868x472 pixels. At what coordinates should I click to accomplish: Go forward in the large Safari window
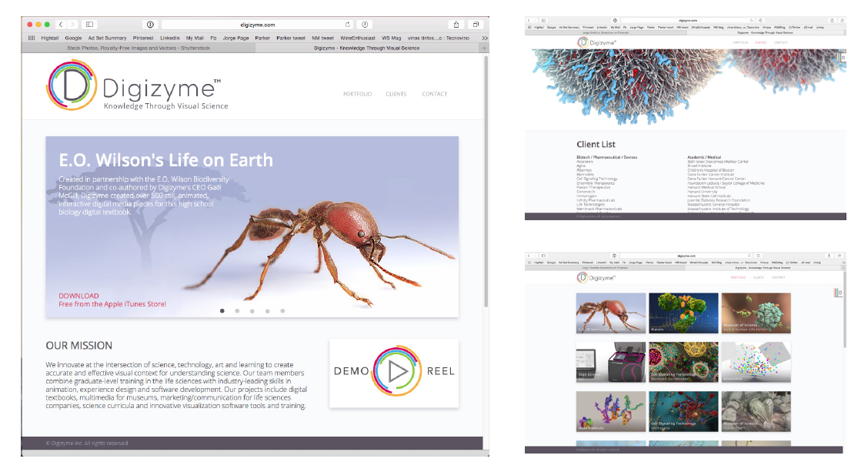coord(72,25)
